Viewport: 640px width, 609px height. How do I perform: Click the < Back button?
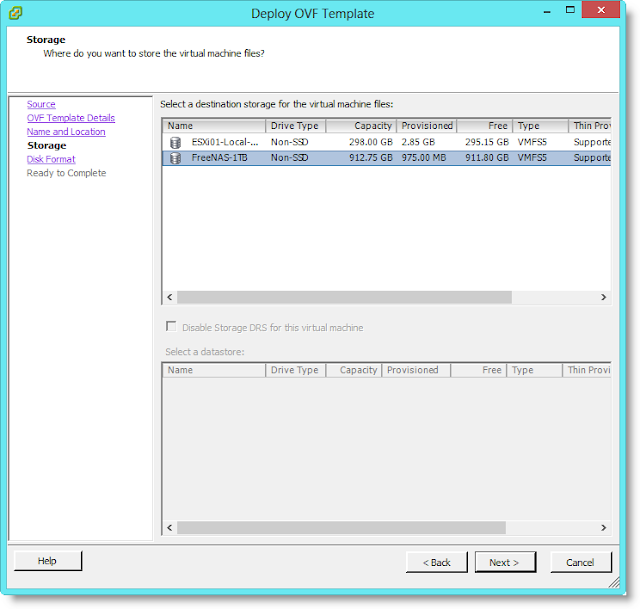[437, 562]
